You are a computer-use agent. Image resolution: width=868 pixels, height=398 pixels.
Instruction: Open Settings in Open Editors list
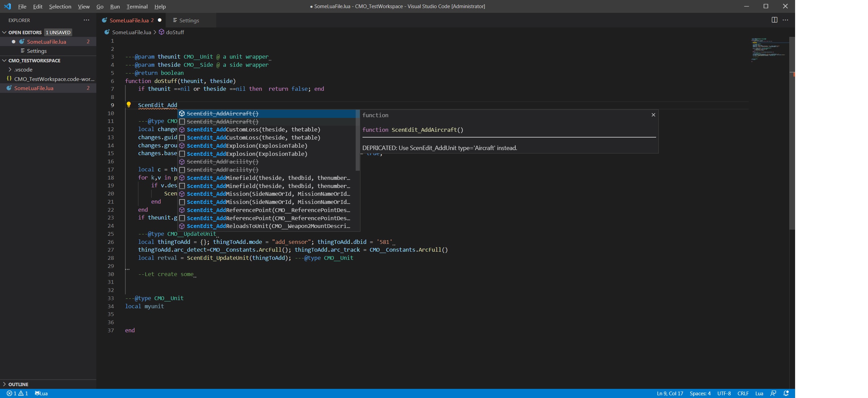[x=48, y=51]
